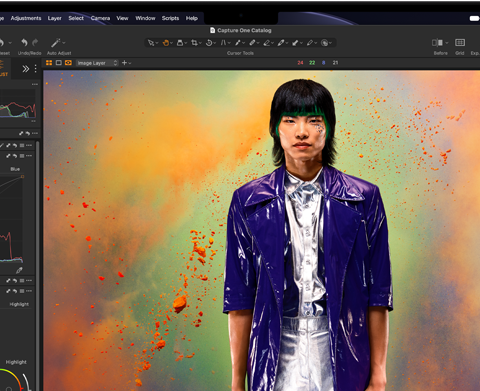This screenshot has width=480, height=391.
Task: Click the red readout value 24
Action: click(300, 63)
